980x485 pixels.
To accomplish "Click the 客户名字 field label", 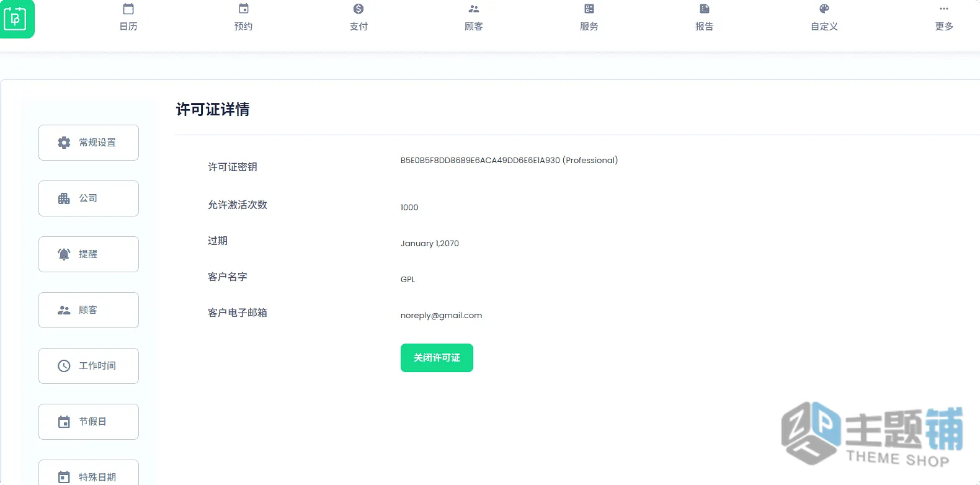I will click(228, 277).
